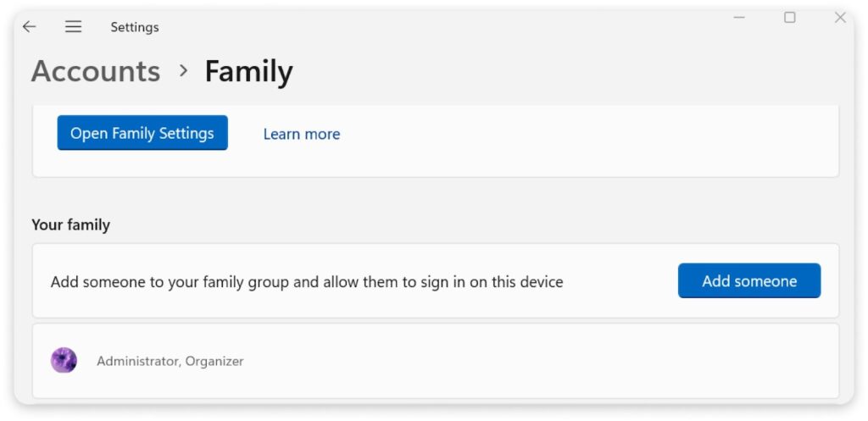The image size is (868, 421).
Task: Click the add-to-family-group description text
Action: (x=307, y=282)
